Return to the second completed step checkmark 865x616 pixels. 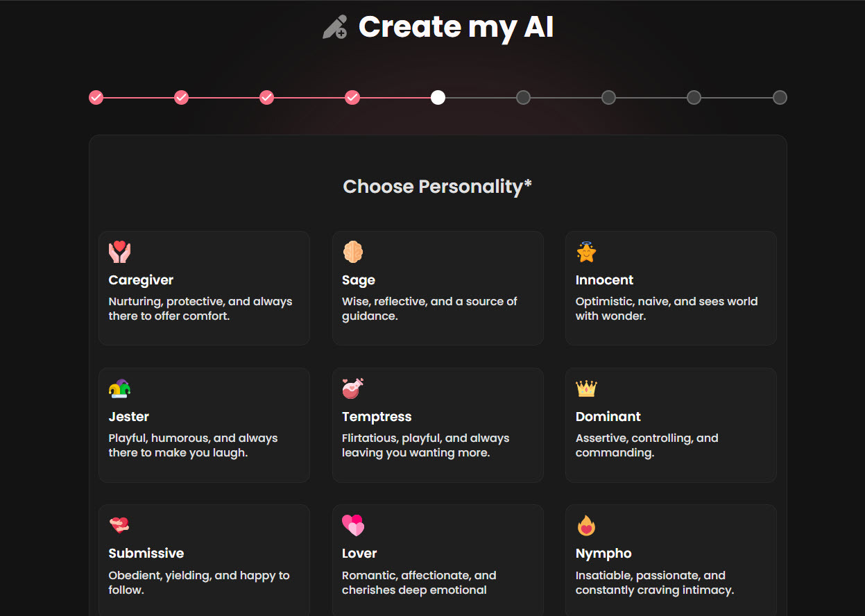pyautogui.click(x=181, y=98)
